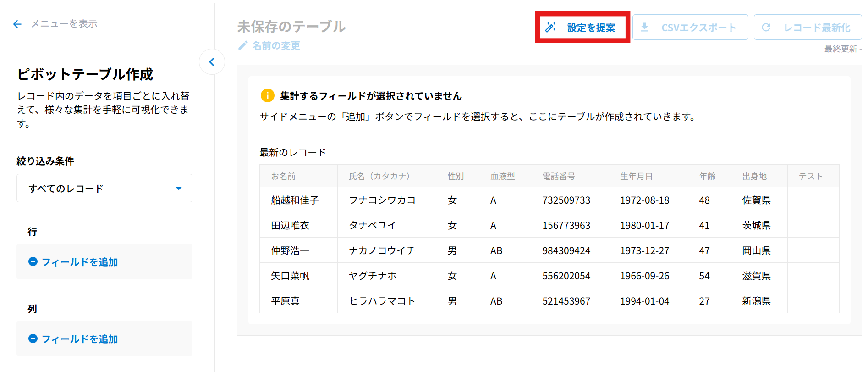This screenshot has width=868, height=372.
Task: Collapse the sidebar with the chevron button
Action: click(212, 62)
